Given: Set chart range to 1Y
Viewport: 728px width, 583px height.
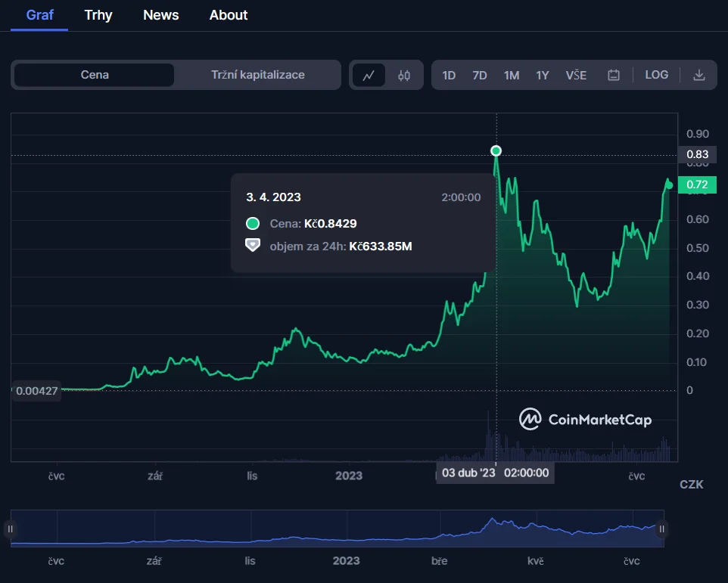Looking at the screenshot, I should pyautogui.click(x=543, y=75).
